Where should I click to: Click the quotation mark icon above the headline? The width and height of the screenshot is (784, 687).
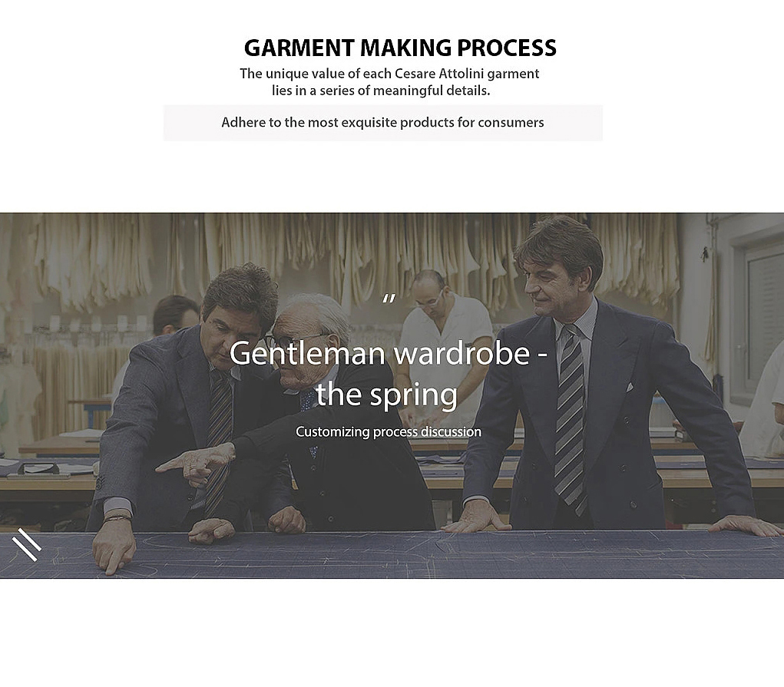click(x=389, y=299)
